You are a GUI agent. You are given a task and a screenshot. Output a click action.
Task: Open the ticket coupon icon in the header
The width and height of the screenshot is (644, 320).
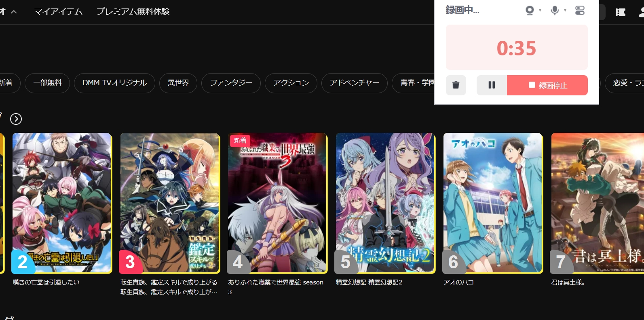pos(621,12)
